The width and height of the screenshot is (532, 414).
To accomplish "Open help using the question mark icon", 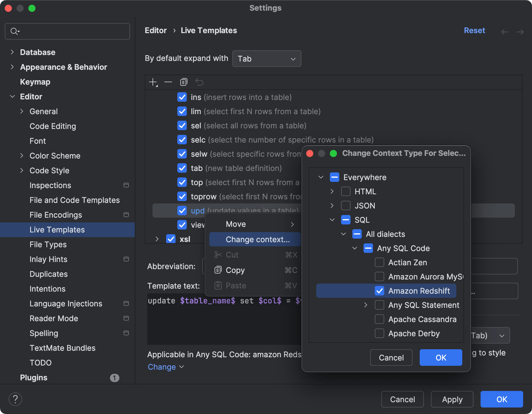I will coord(15,399).
